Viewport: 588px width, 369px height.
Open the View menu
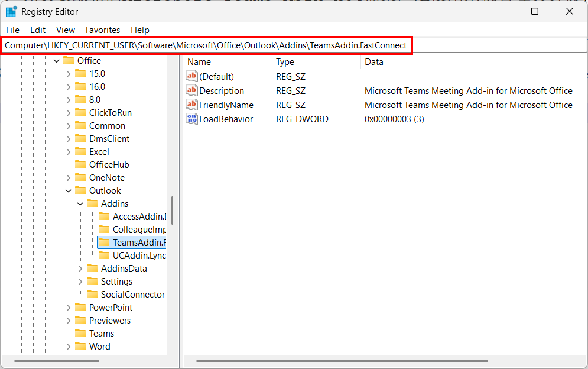tap(66, 30)
